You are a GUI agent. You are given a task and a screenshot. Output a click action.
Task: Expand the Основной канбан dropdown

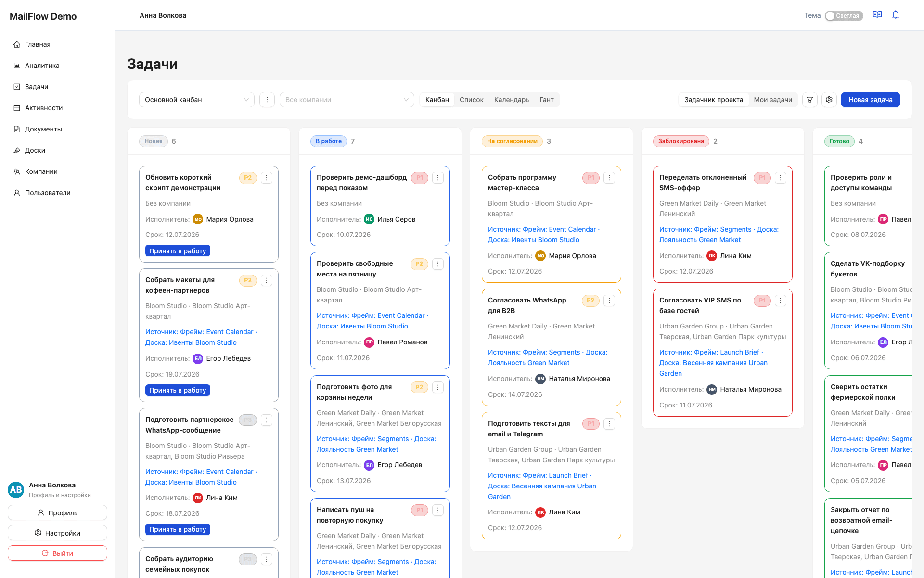pos(197,100)
